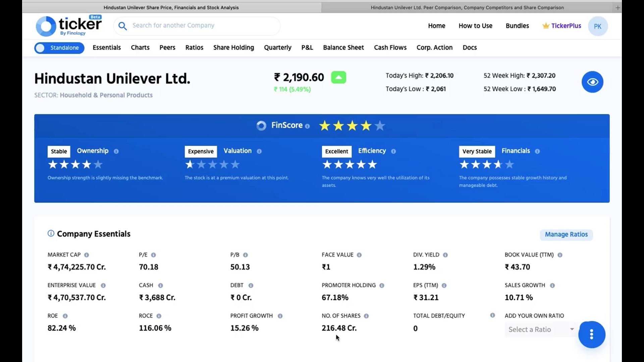
Task: Click the Efficiency info icon
Action: 393,151
